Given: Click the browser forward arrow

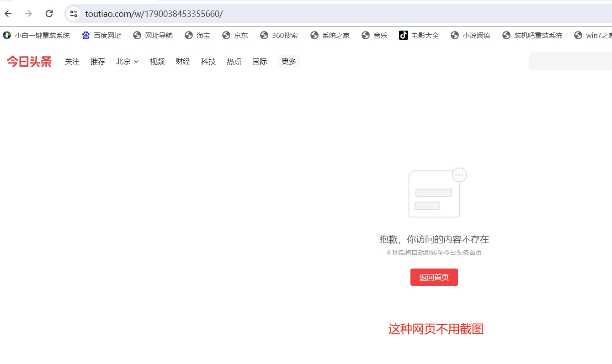Looking at the screenshot, I should point(28,14).
